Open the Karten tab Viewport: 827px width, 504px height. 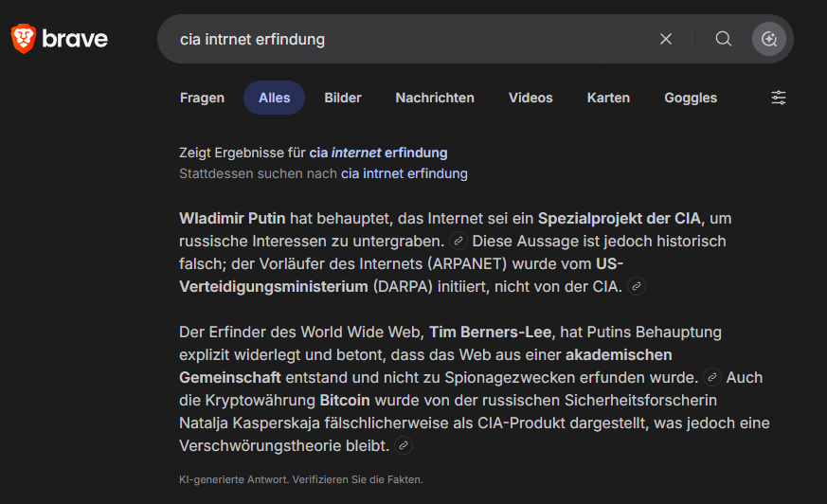(608, 98)
